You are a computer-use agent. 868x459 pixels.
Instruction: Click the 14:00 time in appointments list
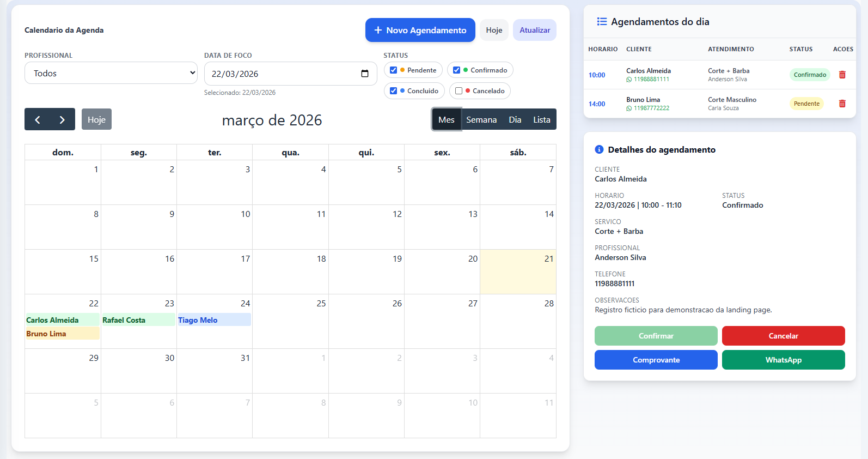click(597, 104)
